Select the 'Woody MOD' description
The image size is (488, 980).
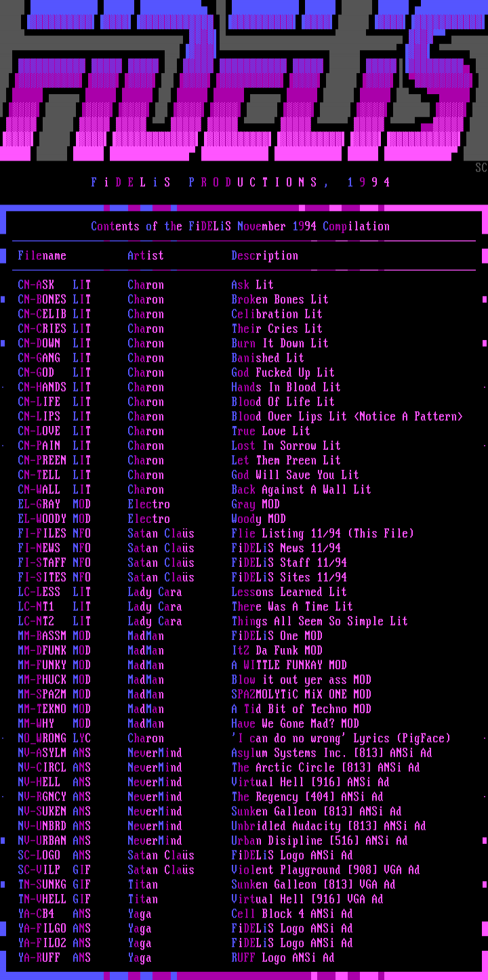tap(258, 519)
